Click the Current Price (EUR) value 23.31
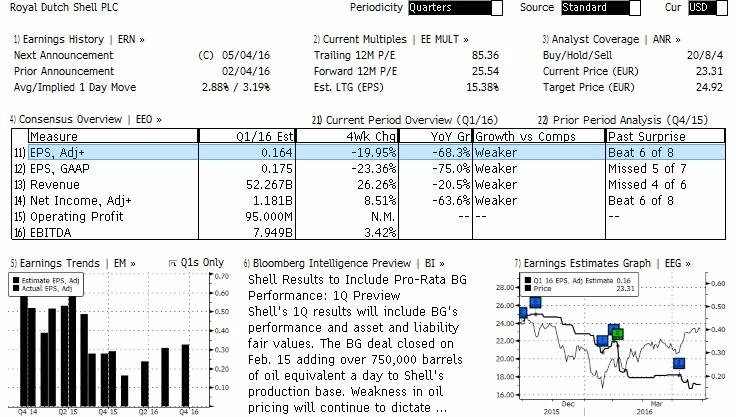Viewport: 736px width, 417px height. point(709,71)
